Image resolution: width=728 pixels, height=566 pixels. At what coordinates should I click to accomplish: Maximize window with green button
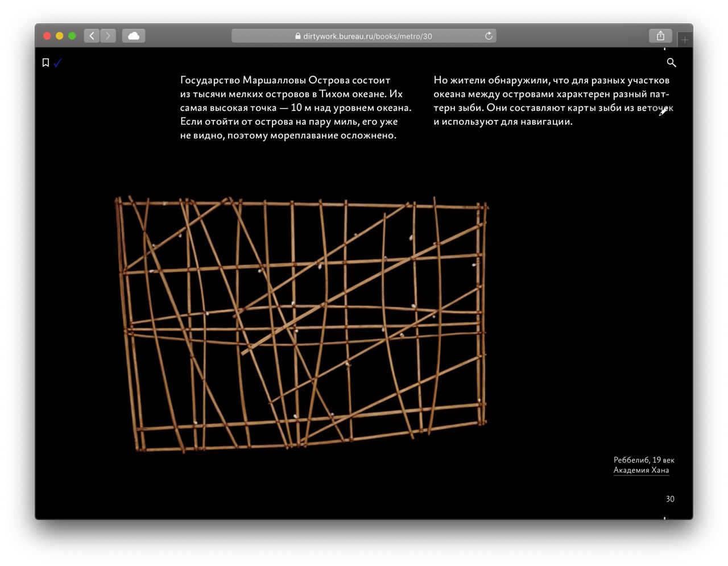click(72, 36)
